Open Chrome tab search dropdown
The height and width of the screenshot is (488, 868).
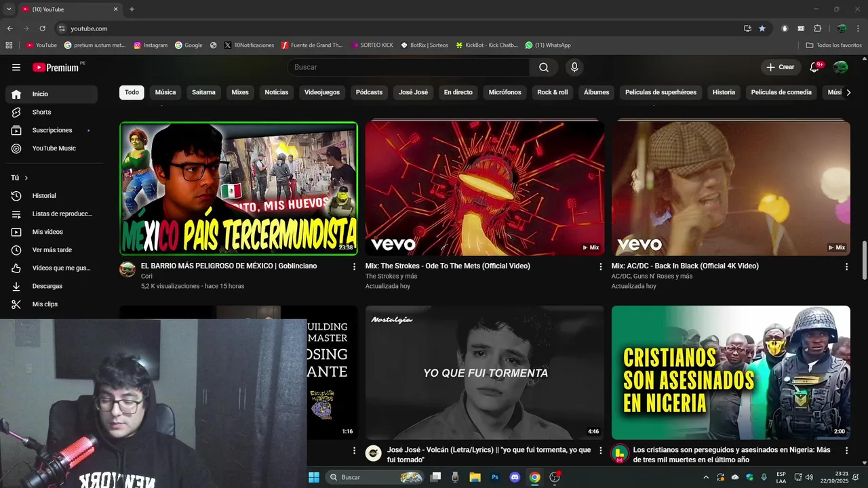click(x=9, y=9)
